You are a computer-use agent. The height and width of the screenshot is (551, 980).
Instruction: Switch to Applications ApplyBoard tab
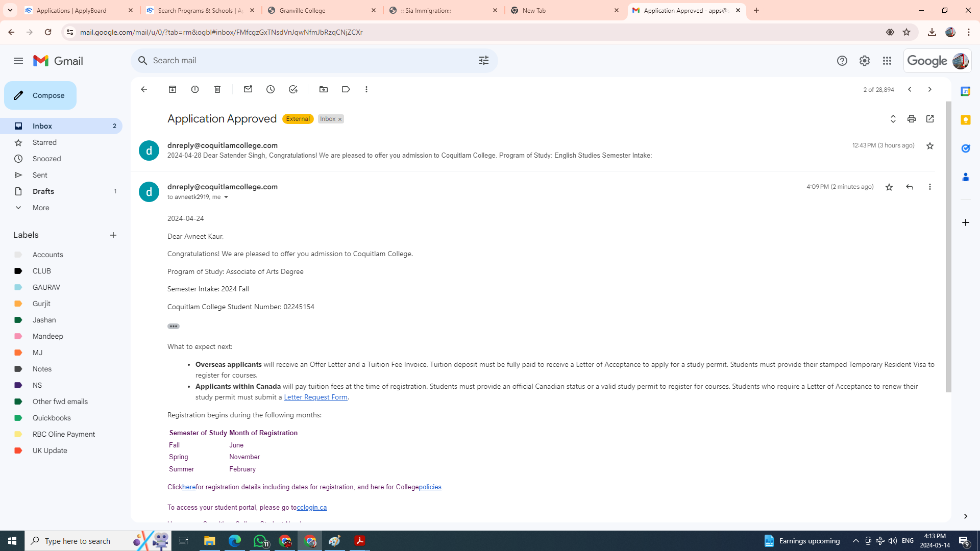(x=79, y=10)
